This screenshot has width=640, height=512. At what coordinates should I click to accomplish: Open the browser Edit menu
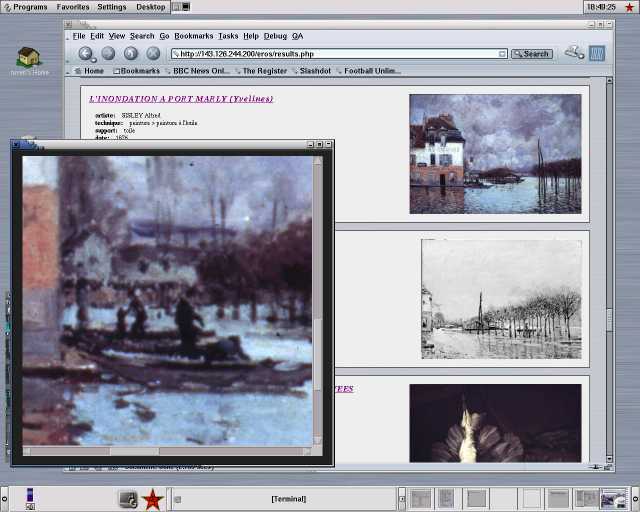[97, 36]
